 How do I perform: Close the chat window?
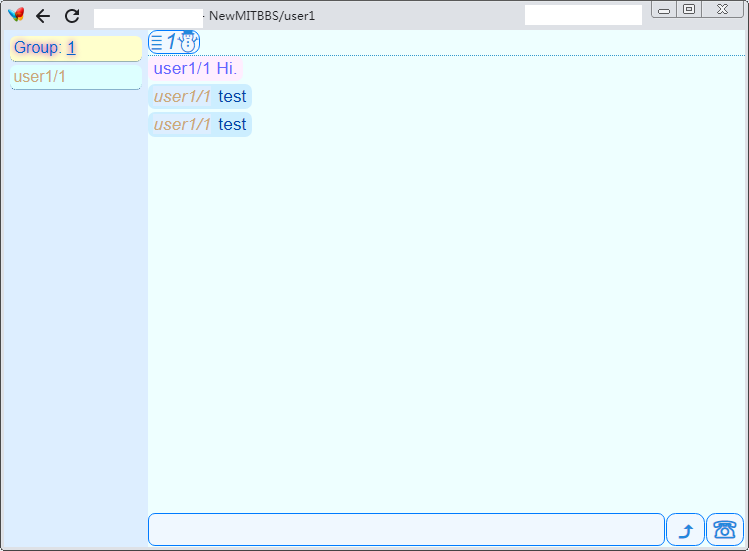tap(722, 10)
